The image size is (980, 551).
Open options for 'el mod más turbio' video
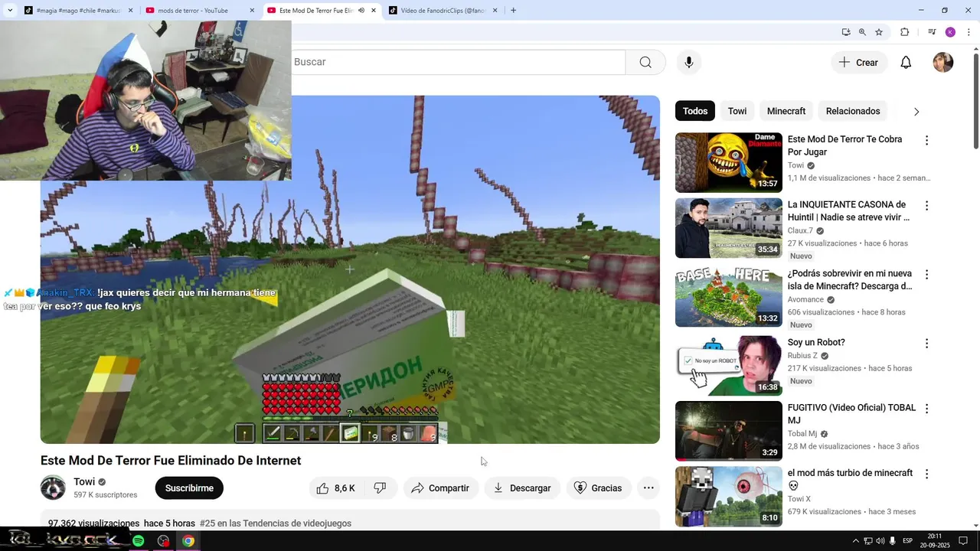tap(926, 474)
